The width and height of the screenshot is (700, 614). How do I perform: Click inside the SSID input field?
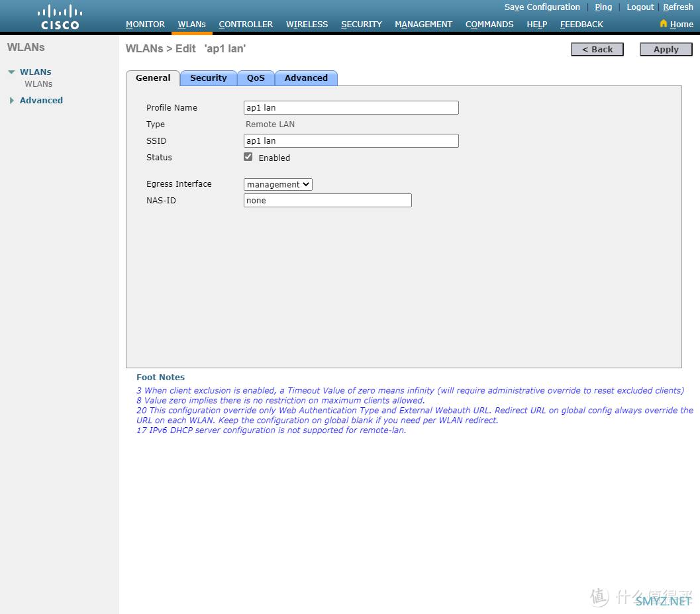tap(351, 140)
